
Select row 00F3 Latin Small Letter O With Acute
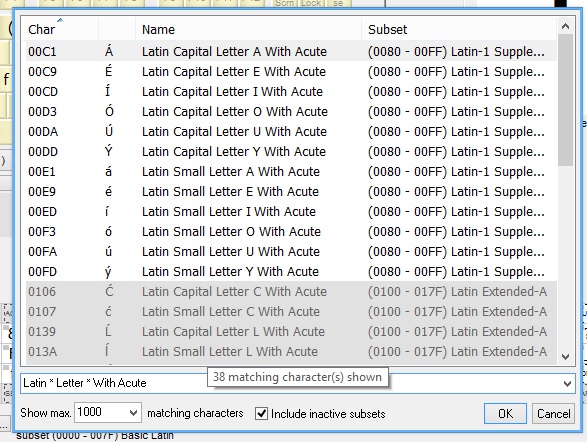(x=291, y=232)
